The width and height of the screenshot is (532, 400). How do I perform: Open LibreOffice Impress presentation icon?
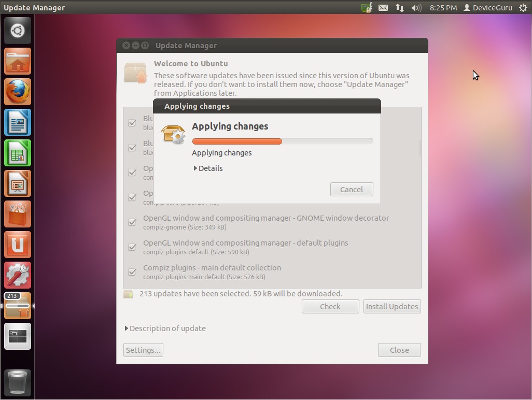pos(18,183)
